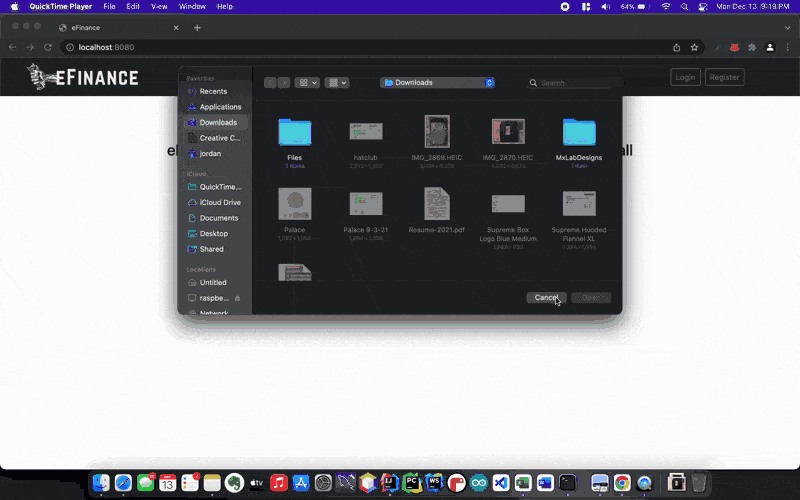Open Chrome's three-dot menu
The width and height of the screenshot is (800, 500).
click(788, 47)
